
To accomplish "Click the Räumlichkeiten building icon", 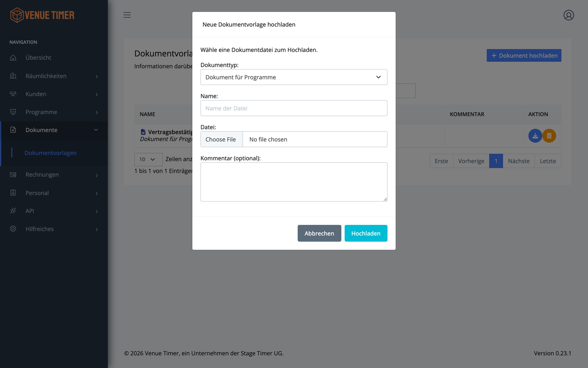I will pyautogui.click(x=13, y=76).
